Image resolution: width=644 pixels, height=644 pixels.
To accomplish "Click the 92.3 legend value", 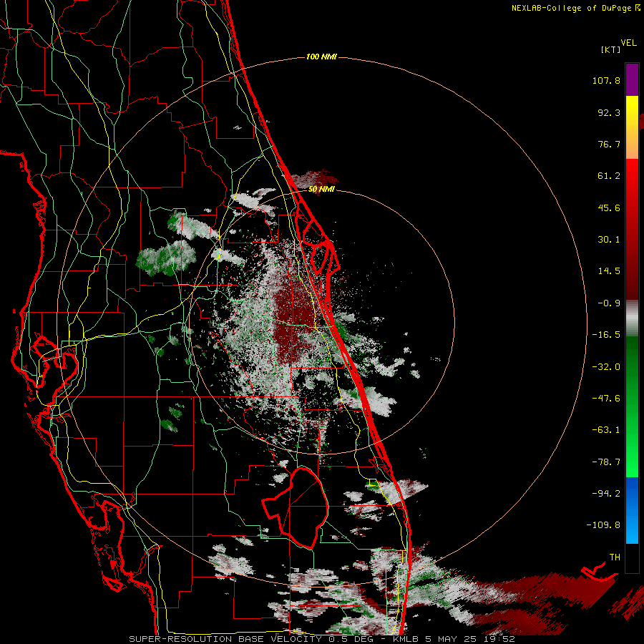I will pos(609,112).
